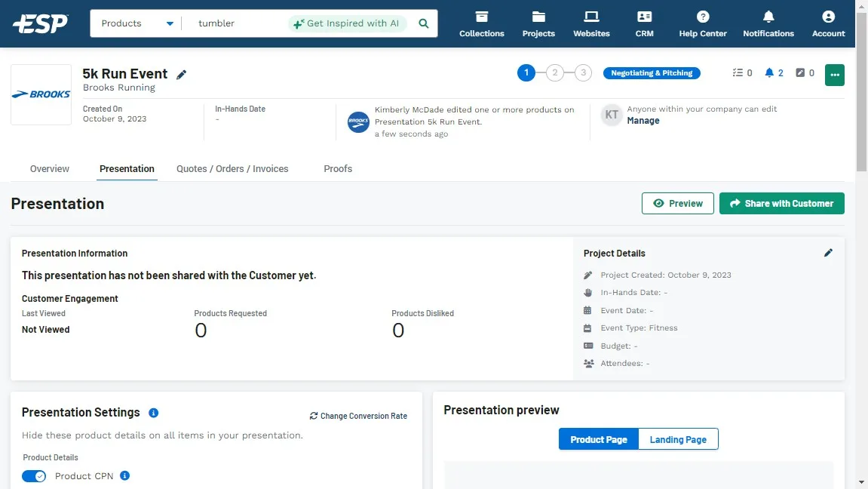Screen dimensions: 868x489
Task: Click the Manage permissions link
Action: 643,121
